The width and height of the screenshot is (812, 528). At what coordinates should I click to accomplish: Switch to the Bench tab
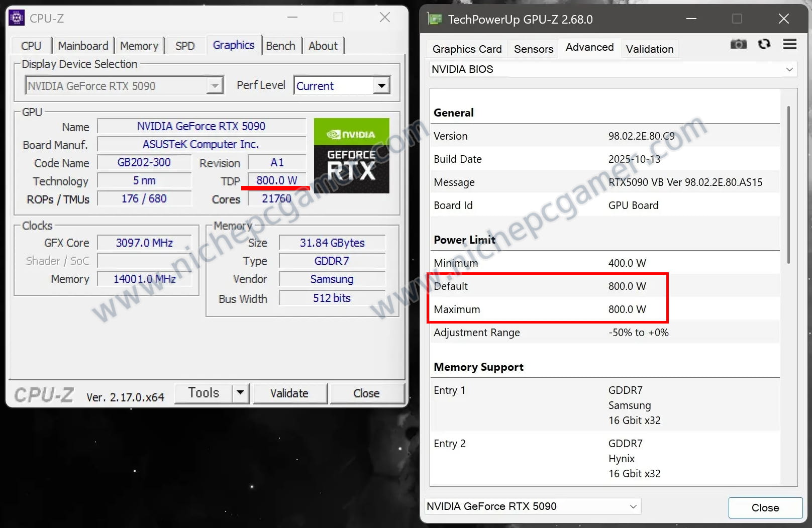(280, 46)
